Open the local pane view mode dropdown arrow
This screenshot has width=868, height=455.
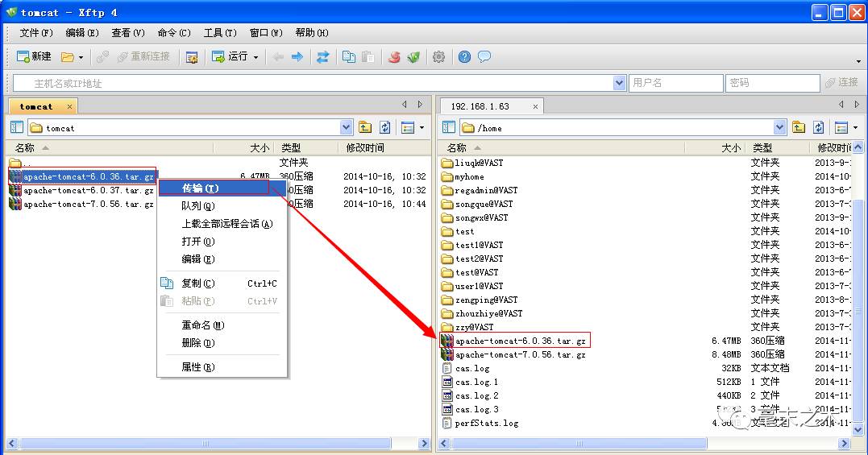coord(422,128)
